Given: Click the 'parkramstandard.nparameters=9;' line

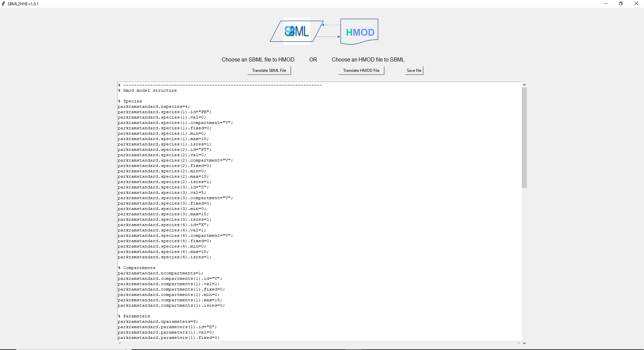Looking at the screenshot, I should [158, 322].
